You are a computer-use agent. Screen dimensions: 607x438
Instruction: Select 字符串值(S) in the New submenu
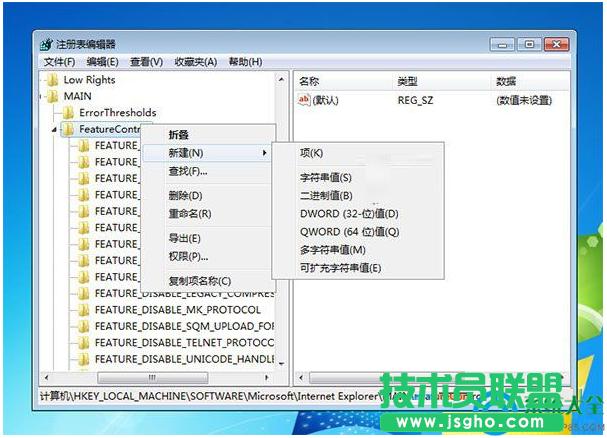click(358, 178)
